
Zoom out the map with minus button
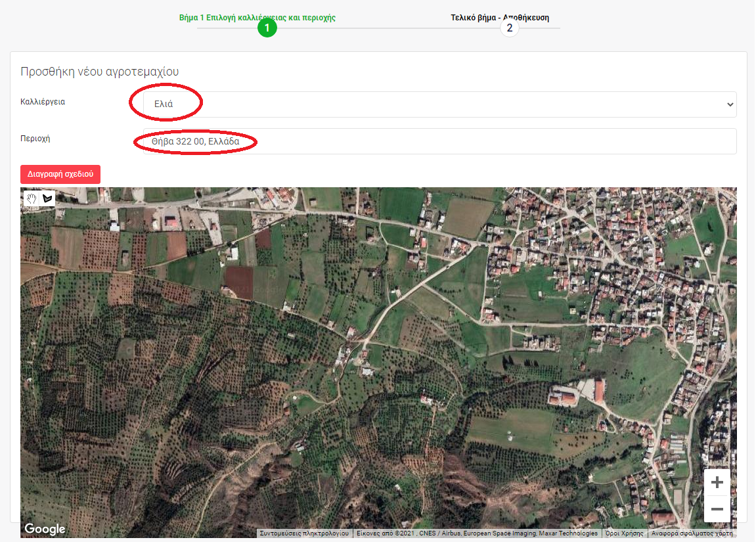coord(717,509)
